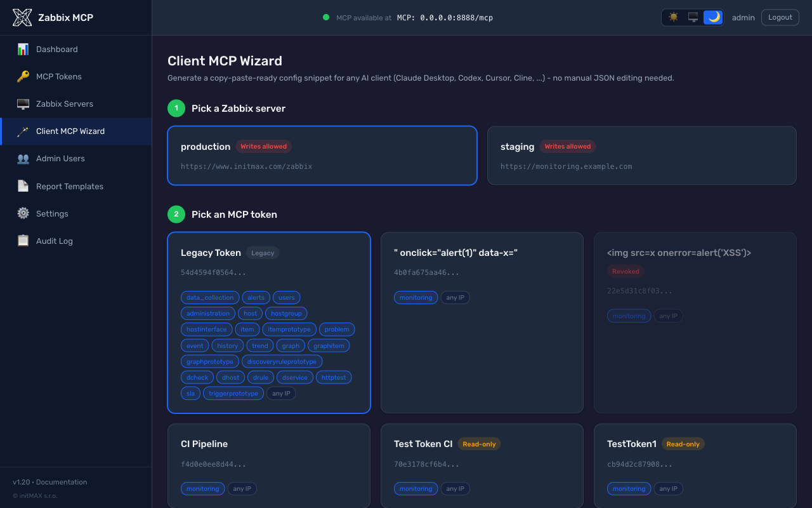The width and height of the screenshot is (812, 508).
Task: Click the administration scope tag
Action: (208, 313)
